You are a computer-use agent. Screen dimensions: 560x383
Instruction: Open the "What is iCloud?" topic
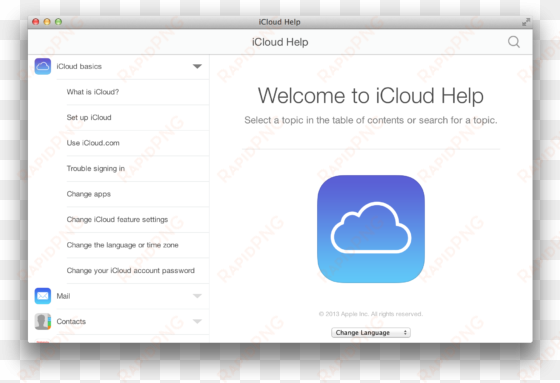(92, 92)
